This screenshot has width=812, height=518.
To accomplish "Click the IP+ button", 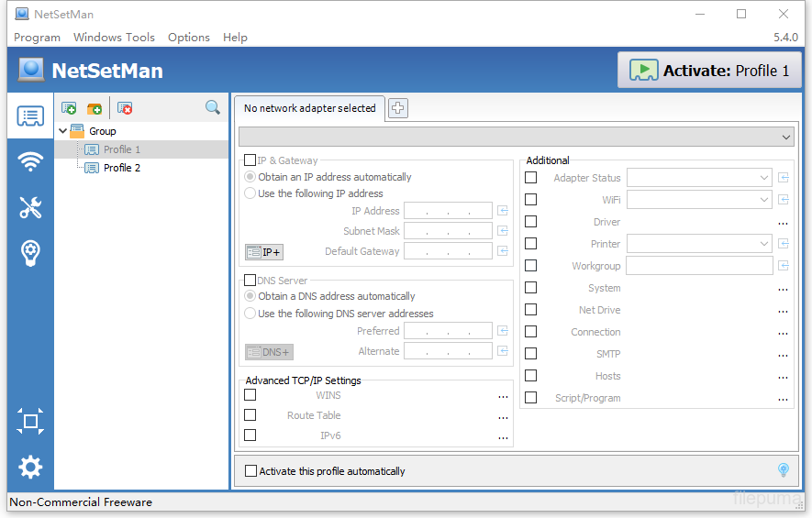I will click(x=264, y=252).
